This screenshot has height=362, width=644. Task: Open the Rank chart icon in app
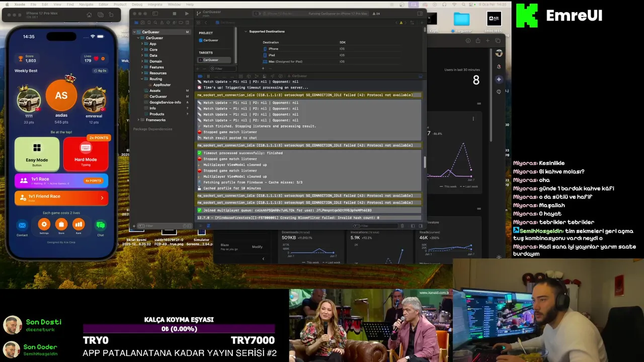[x=78, y=225]
